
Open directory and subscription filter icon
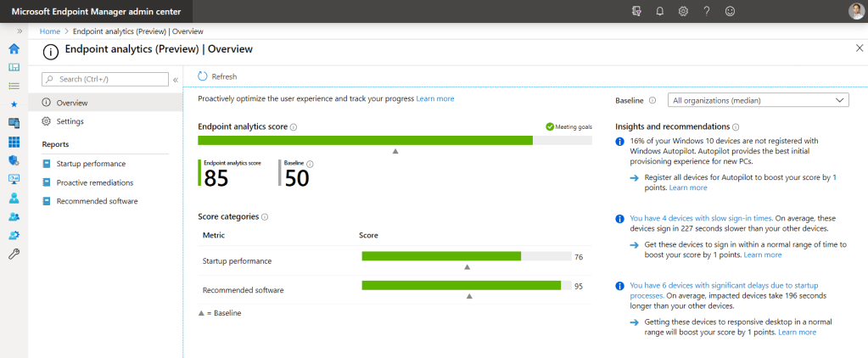637,11
